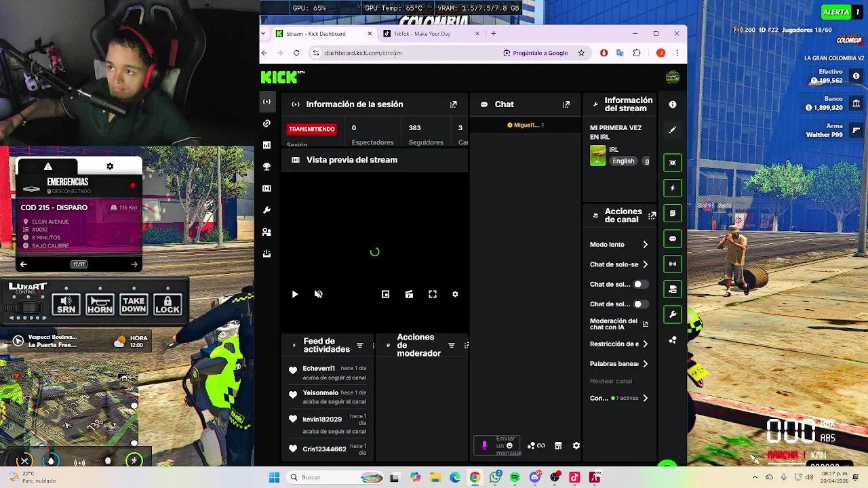868x488 pixels.
Task: Reload the Kick dashboard page
Action: pyautogui.click(x=296, y=53)
